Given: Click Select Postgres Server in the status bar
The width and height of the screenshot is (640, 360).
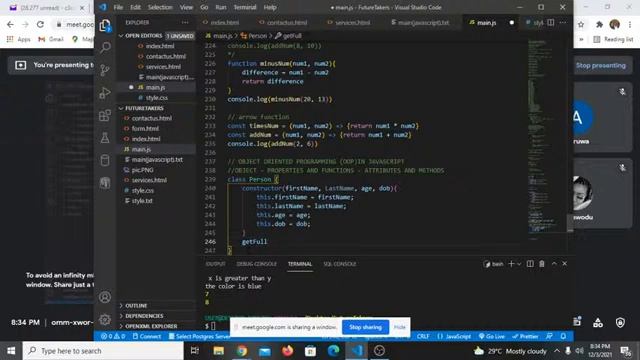Looking at the screenshot, I should pos(199,336).
